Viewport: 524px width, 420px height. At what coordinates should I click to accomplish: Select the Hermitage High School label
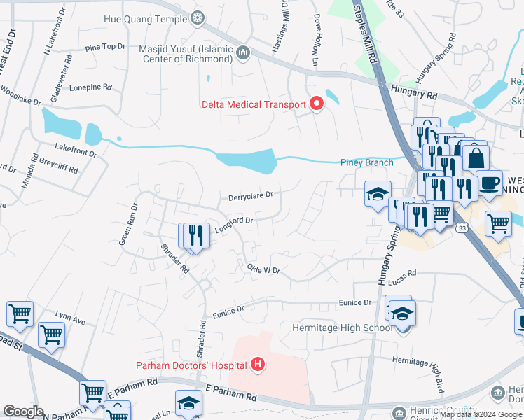pyautogui.click(x=343, y=328)
